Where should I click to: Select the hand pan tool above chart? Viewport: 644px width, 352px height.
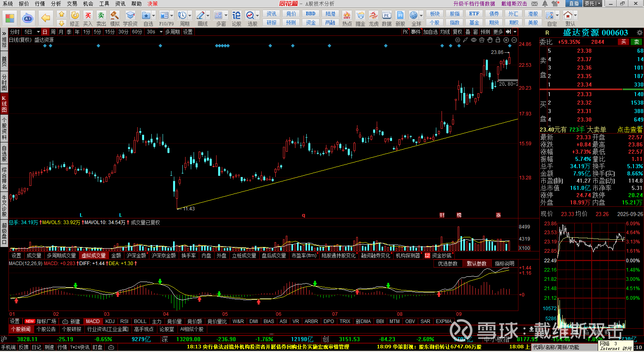(490, 40)
